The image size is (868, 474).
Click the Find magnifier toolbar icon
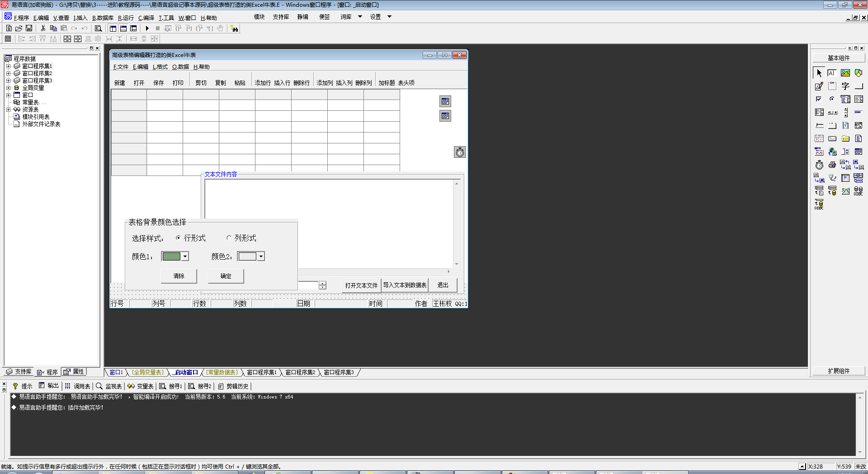click(x=98, y=28)
